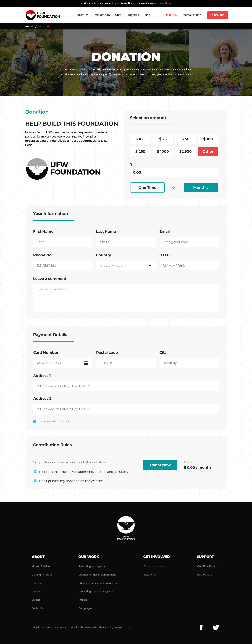Click the footer UFW Foundation eagle logo

tap(126, 528)
